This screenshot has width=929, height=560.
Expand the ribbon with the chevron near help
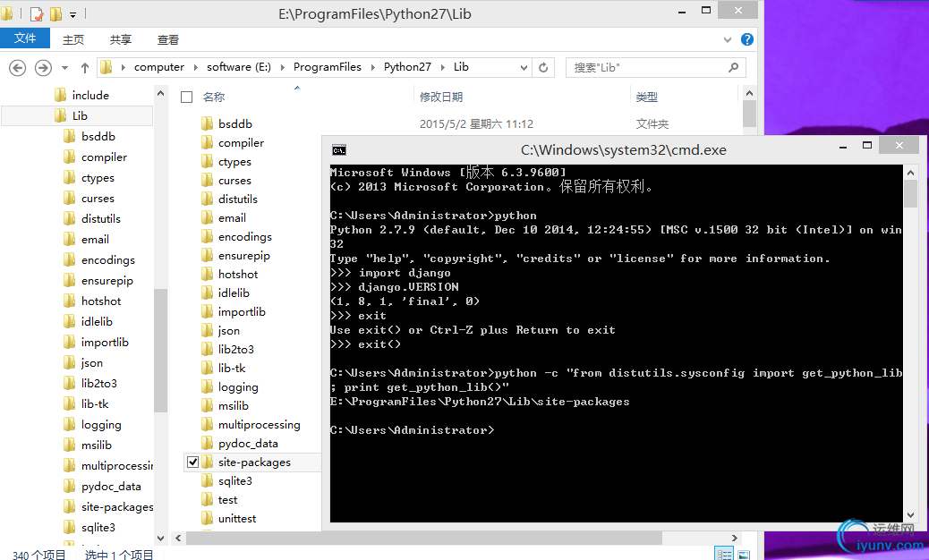[728, 39]
